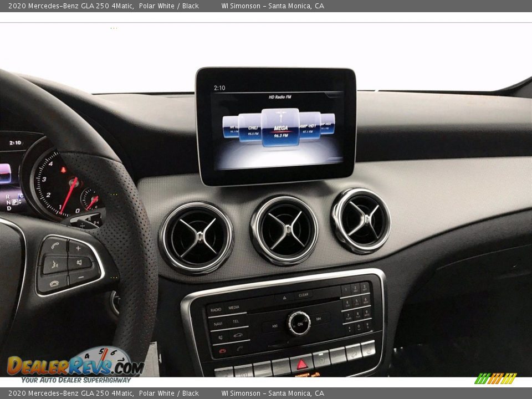Select the MEDIA source button

click(x=233, y=308)
